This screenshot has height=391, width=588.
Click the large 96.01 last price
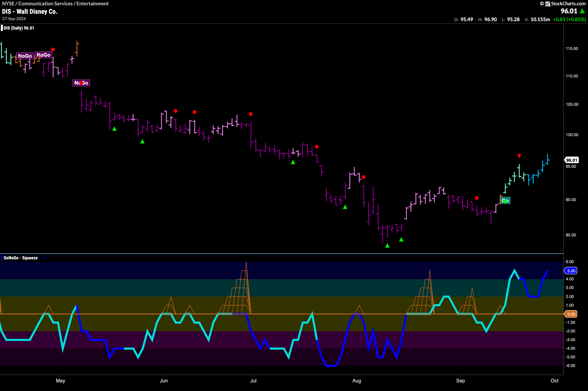(x=569, y=11)
